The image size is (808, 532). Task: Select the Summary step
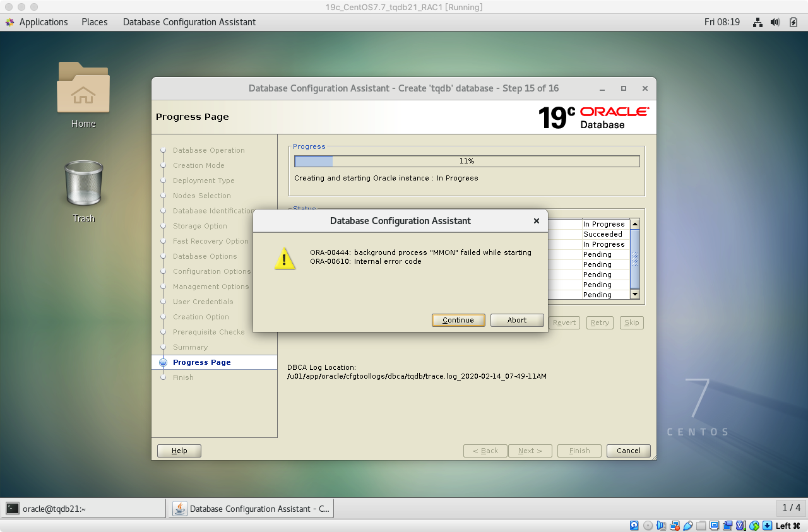(x=191, y=347)
